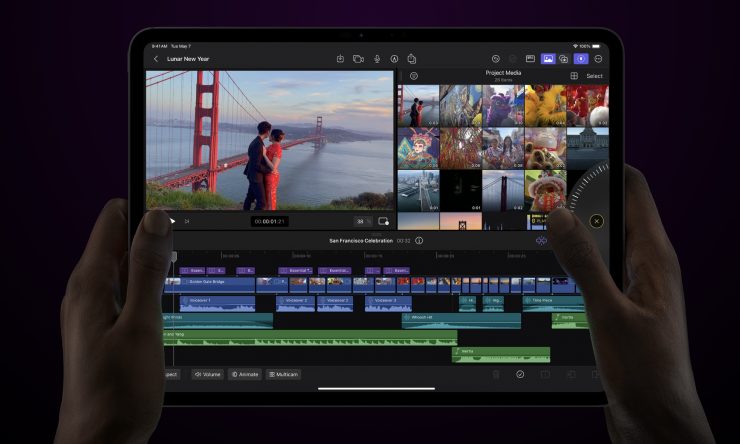Start voiceover with the microphone icon
The image size is (740, 444).
(x=377, y=59)
